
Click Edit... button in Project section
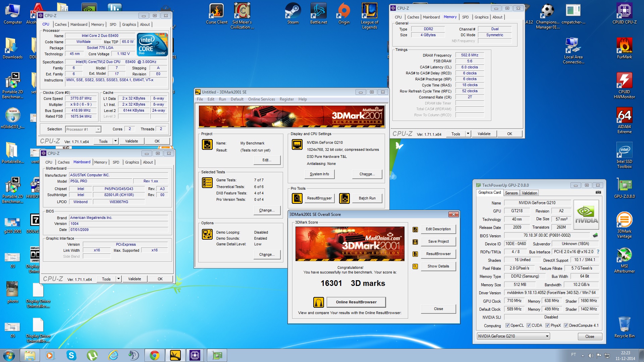tap(267, 160)
